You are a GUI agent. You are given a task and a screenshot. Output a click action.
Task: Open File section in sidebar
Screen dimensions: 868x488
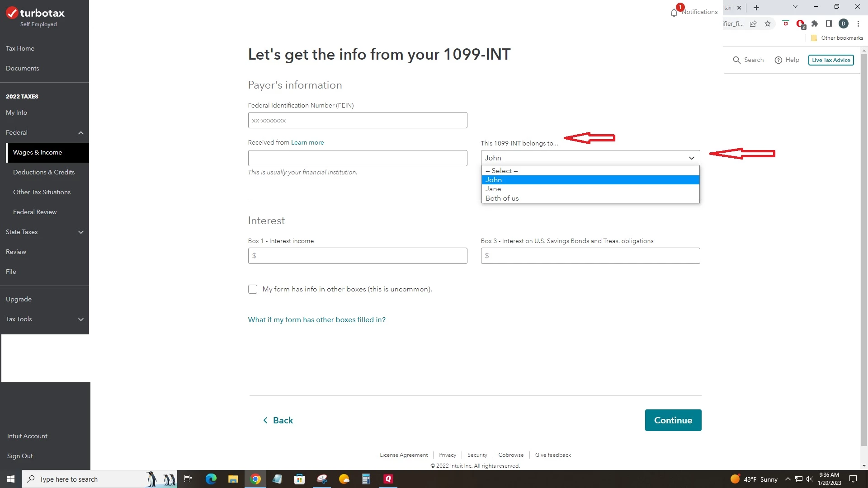[x=11, y=272]
